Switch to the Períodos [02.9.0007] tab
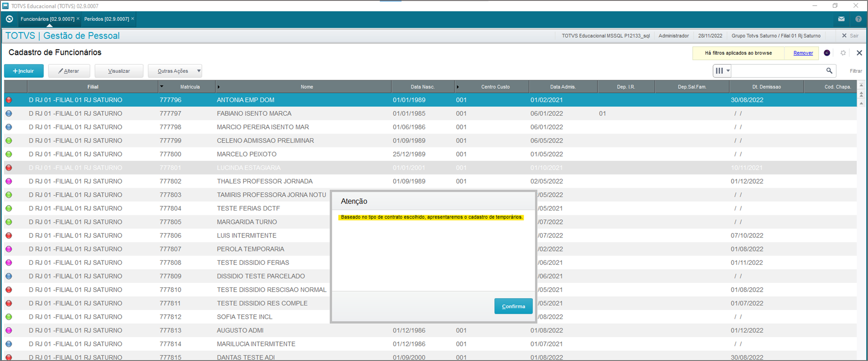Viewport: 868px width, 361px height. click(x=107, y=19)
